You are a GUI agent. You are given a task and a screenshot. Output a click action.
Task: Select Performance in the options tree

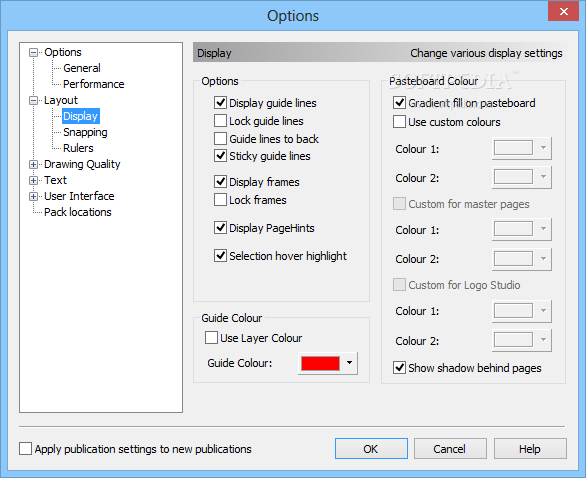coord(93,84)
